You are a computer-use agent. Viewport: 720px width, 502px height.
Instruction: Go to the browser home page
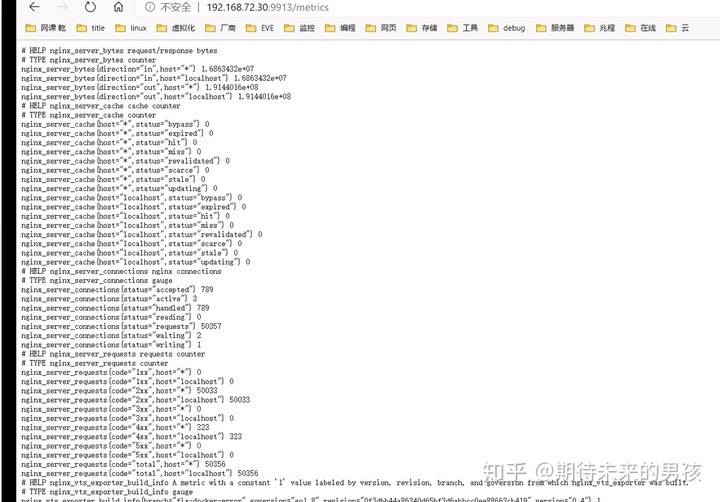click(x=118, y=7)
